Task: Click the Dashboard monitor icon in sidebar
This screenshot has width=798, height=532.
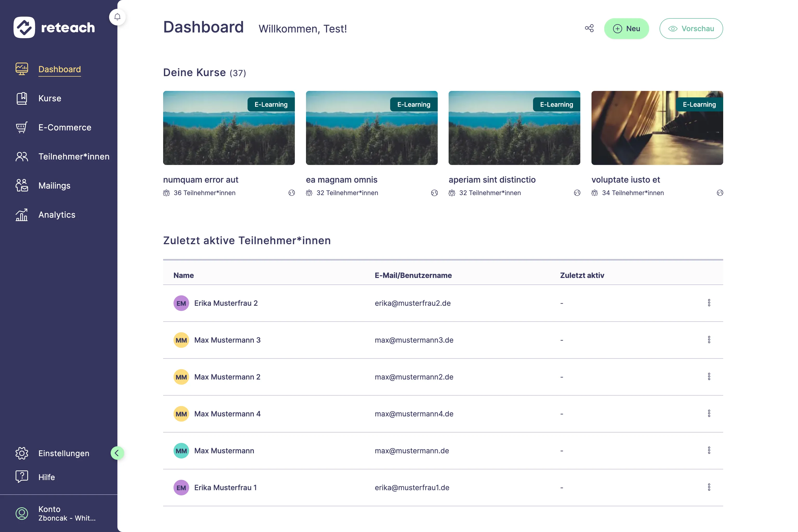Action: point(22,69)
